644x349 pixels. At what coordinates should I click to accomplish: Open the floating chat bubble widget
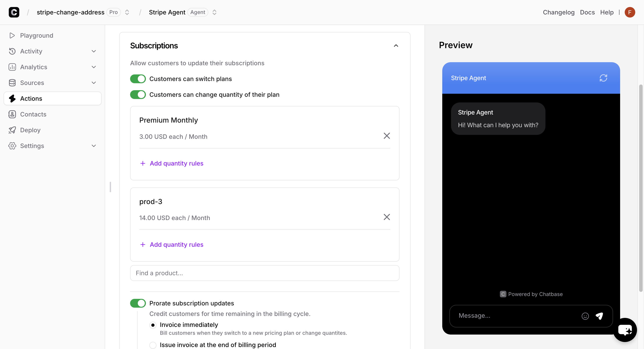[625, 330]
